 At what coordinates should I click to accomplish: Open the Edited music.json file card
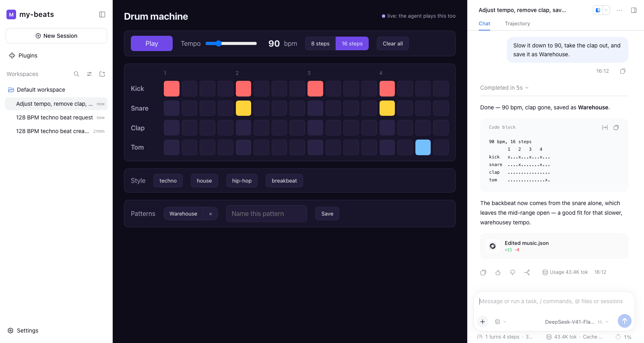[x=554, y=246]
